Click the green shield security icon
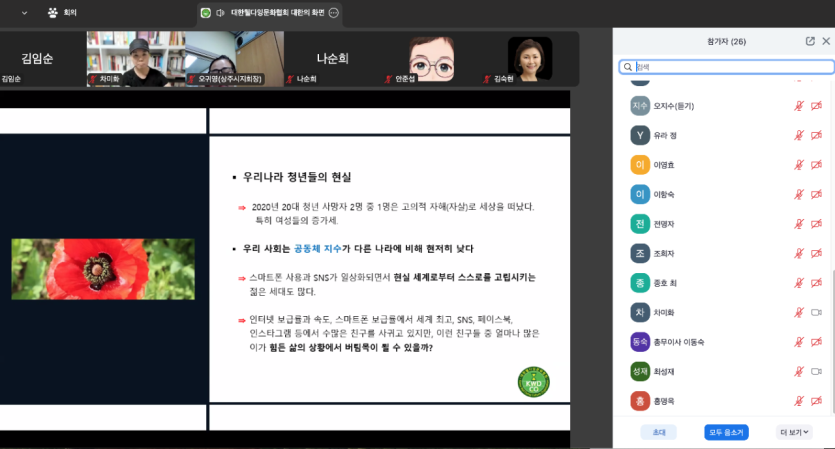Screen dimensions: 835x449 (205, 13)
